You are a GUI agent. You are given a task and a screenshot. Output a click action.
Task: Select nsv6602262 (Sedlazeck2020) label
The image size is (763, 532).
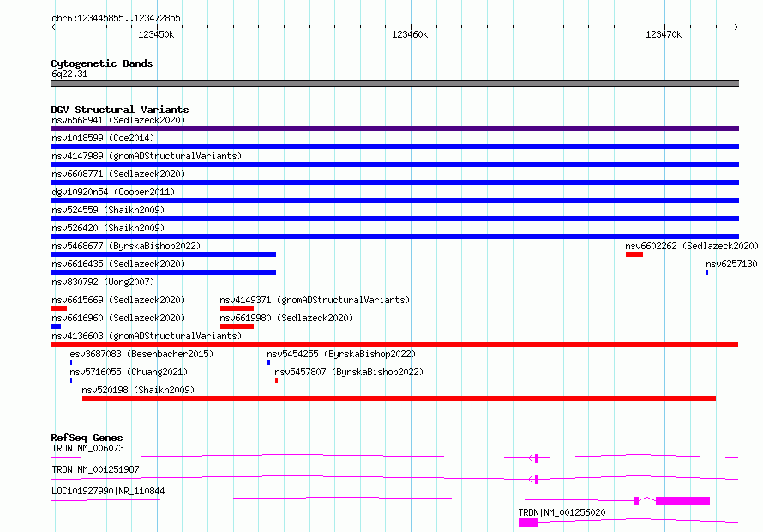point(692,246)
